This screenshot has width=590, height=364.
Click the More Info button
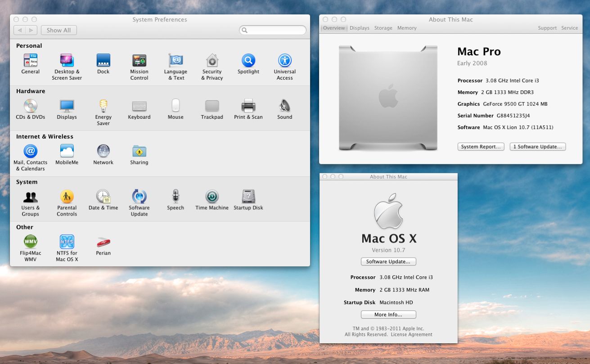(x=388, y=315)
